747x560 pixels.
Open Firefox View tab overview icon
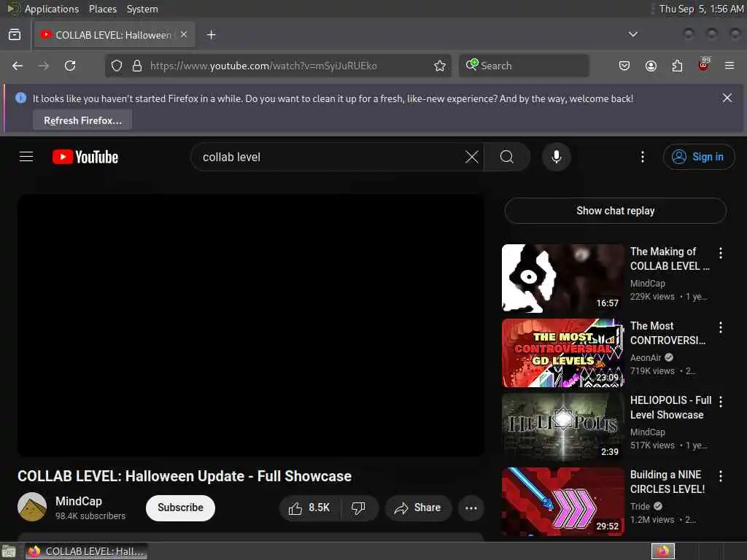pyautogui.click(x=15, y=35)
